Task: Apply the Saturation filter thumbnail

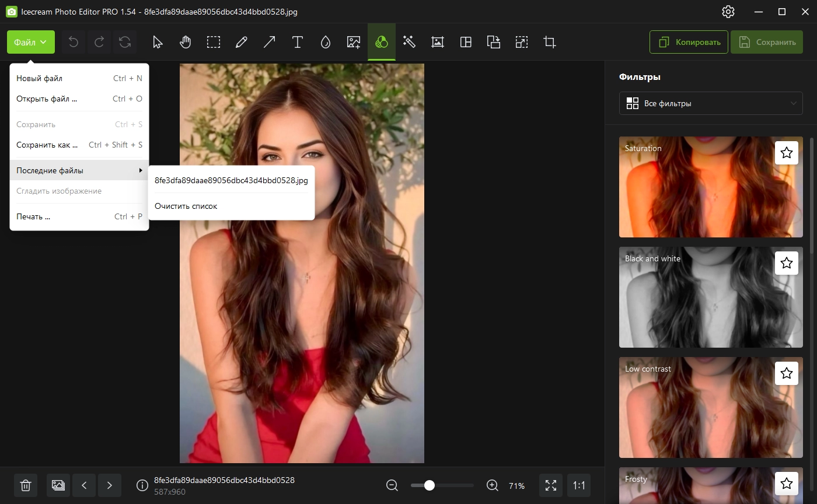Action: (x=694, y=192)
